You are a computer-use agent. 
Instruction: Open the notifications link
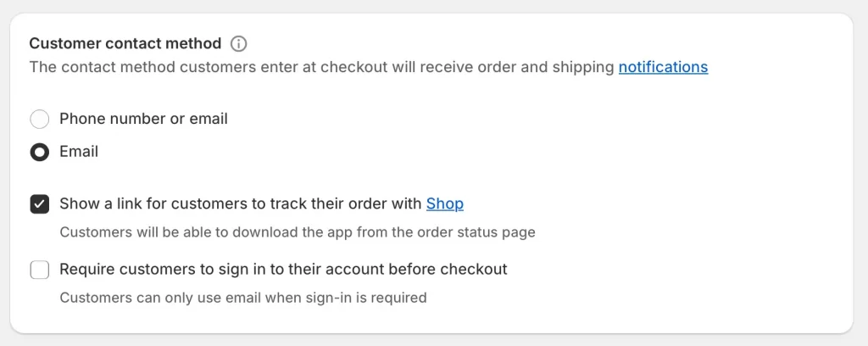663,67
